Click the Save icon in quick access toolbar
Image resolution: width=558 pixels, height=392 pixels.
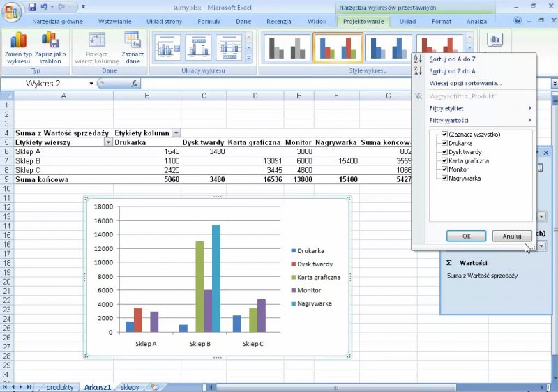click(x=32, y=7)
